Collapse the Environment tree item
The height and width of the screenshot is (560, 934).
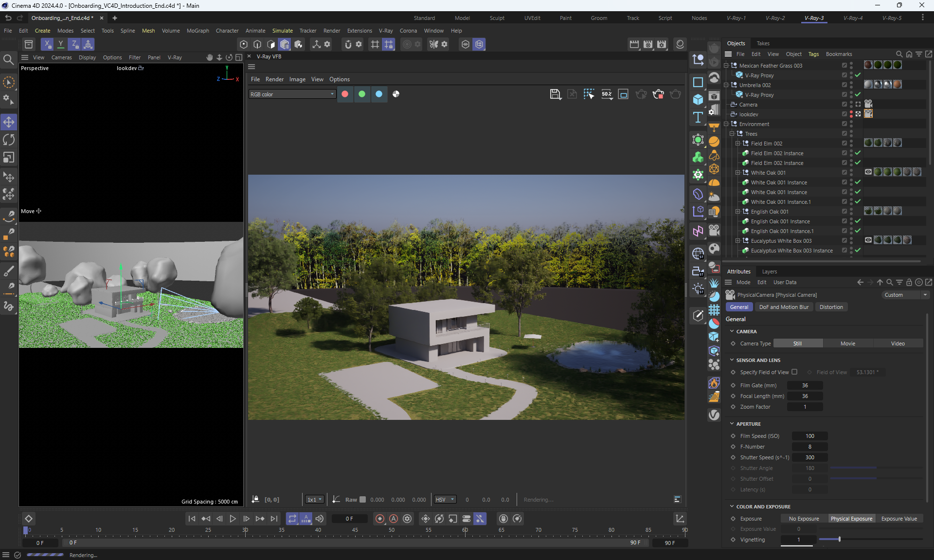pyautogui.click(x=726, y=124)
